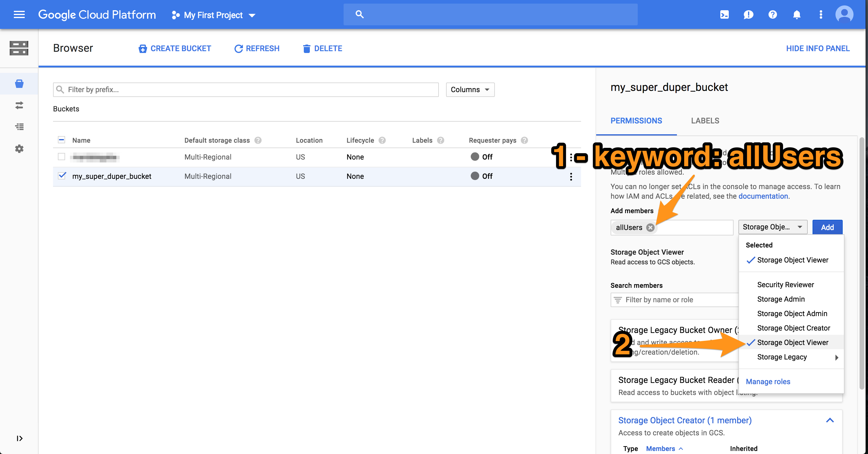This screenshot has height=454, width=868.
Task: Toggle highlighted Storage Object Viewer in role list
Action: [x=791, y=342]
